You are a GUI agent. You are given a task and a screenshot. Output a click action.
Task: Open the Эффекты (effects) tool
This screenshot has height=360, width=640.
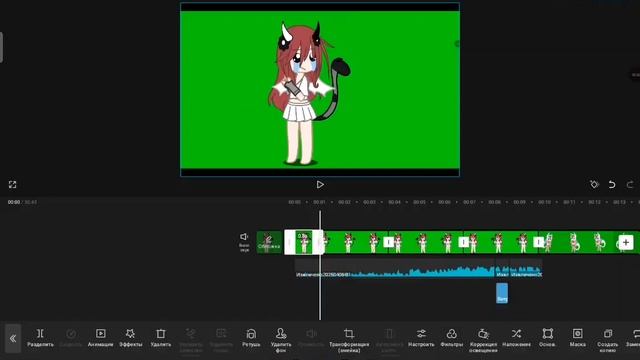click(x=131, y=338)
